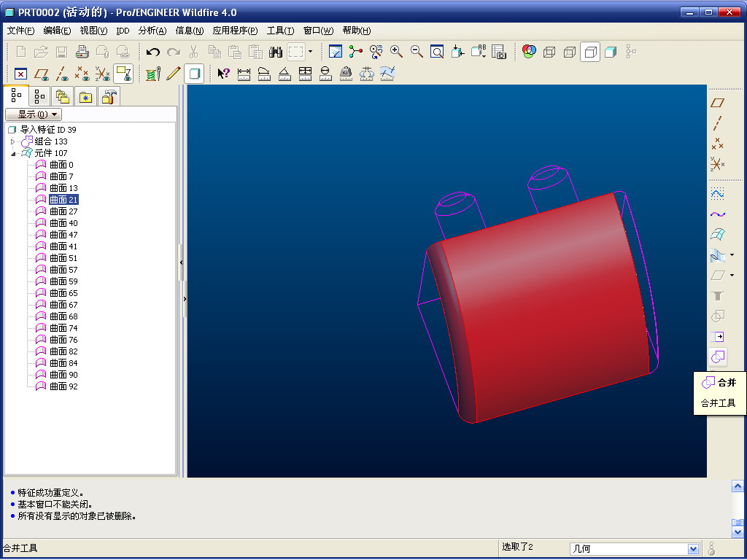Viewport: 747px width, 560px height.
Task: Click the Undo arrow icon
Action: tap(152, 52)
